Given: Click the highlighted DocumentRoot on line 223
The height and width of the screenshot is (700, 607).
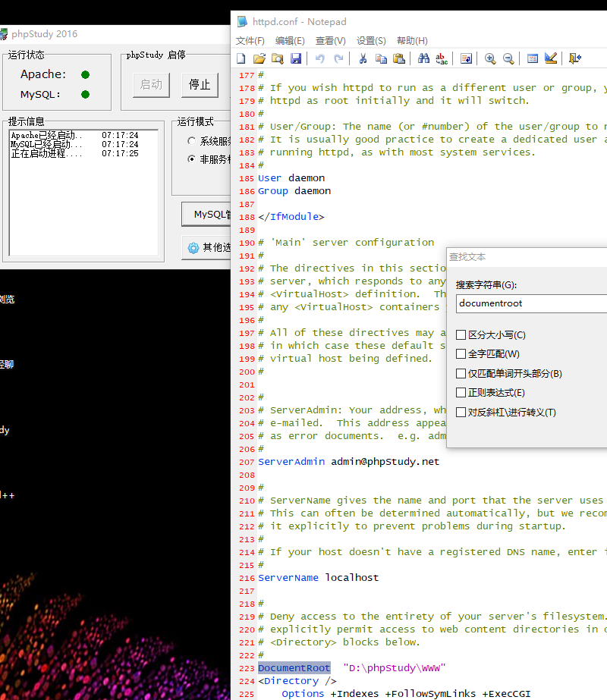Looking at the screenshot, I should pyautogui.click(x=294, y=668).
